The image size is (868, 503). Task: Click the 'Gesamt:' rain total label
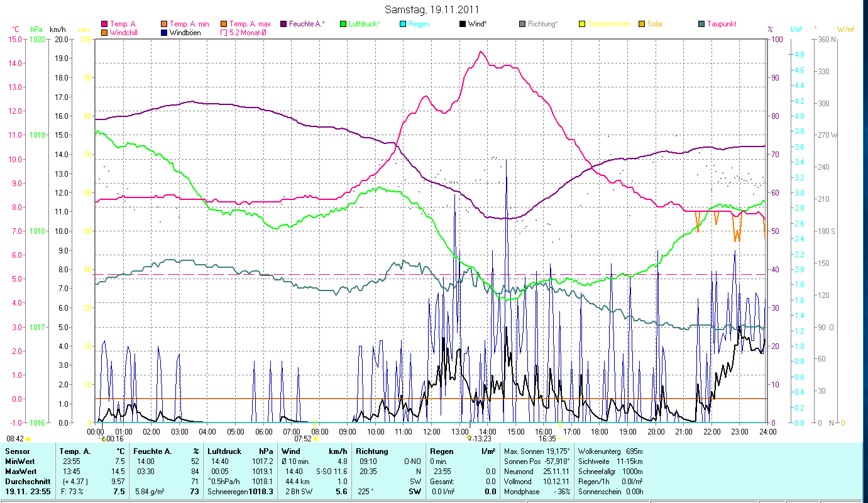(443, 480)
